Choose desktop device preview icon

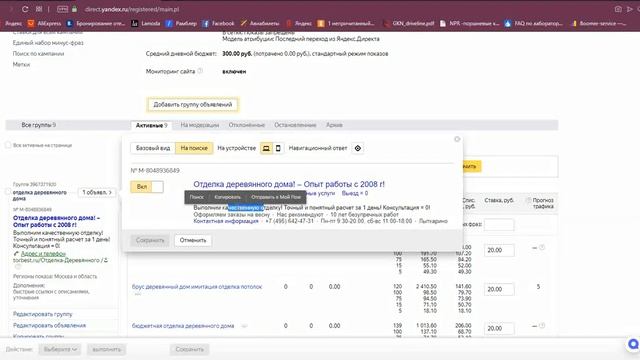point(266,148)
